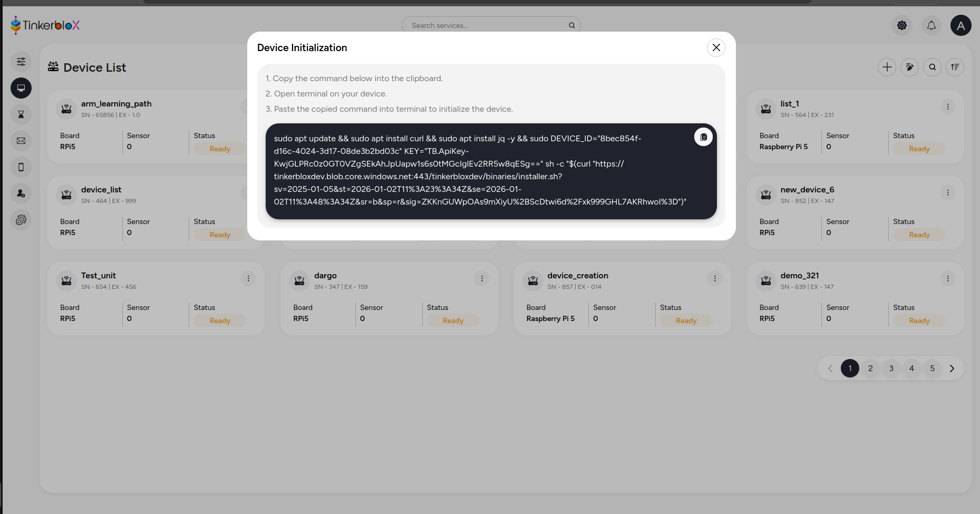Open the sort order icon
The width and height of the screenshot is (980, 514).
point(955,67)
